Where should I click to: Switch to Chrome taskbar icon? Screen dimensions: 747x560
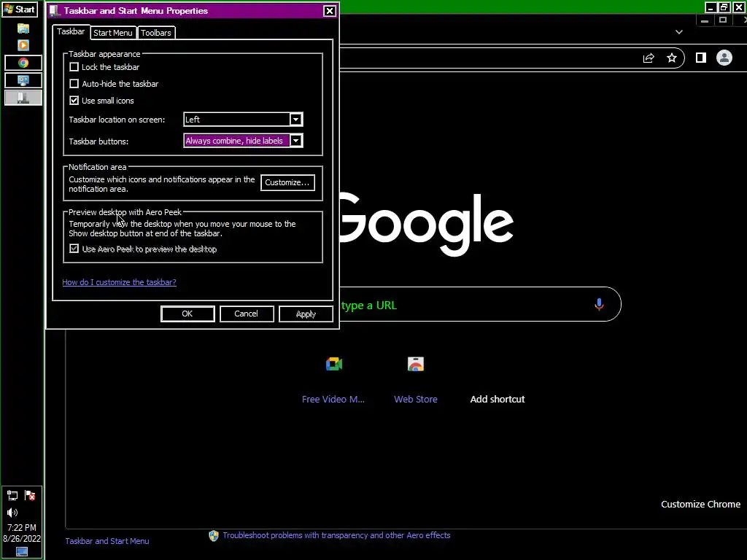point(23,63)
